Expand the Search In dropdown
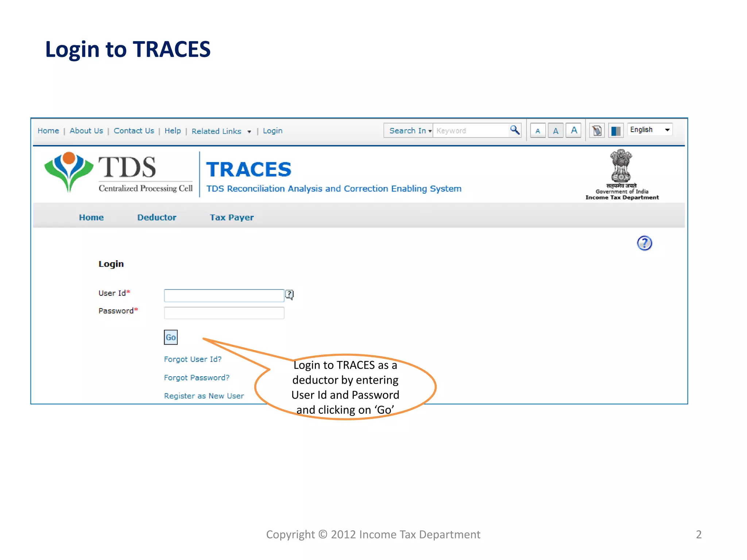The image size is (747, 560). [409, 131]
